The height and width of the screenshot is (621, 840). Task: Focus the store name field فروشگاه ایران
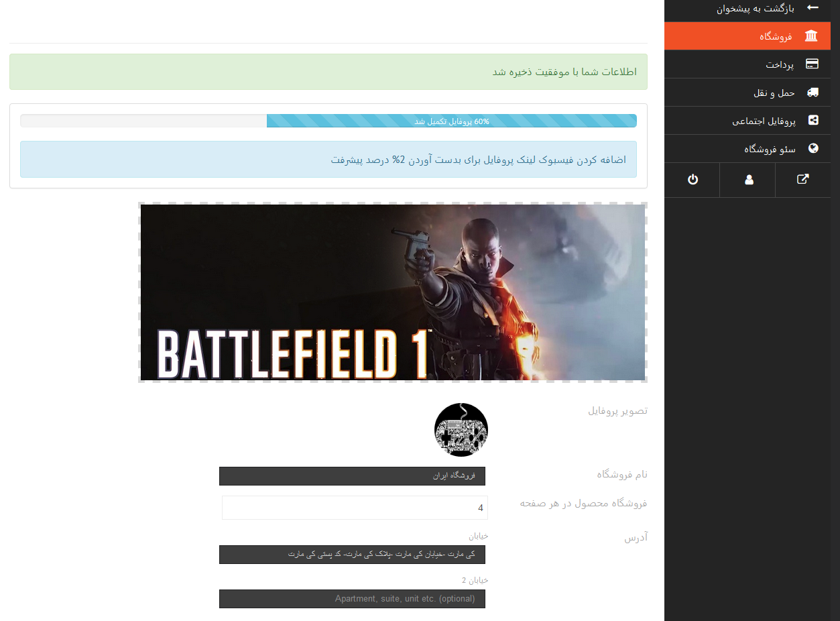click(352, 476)
